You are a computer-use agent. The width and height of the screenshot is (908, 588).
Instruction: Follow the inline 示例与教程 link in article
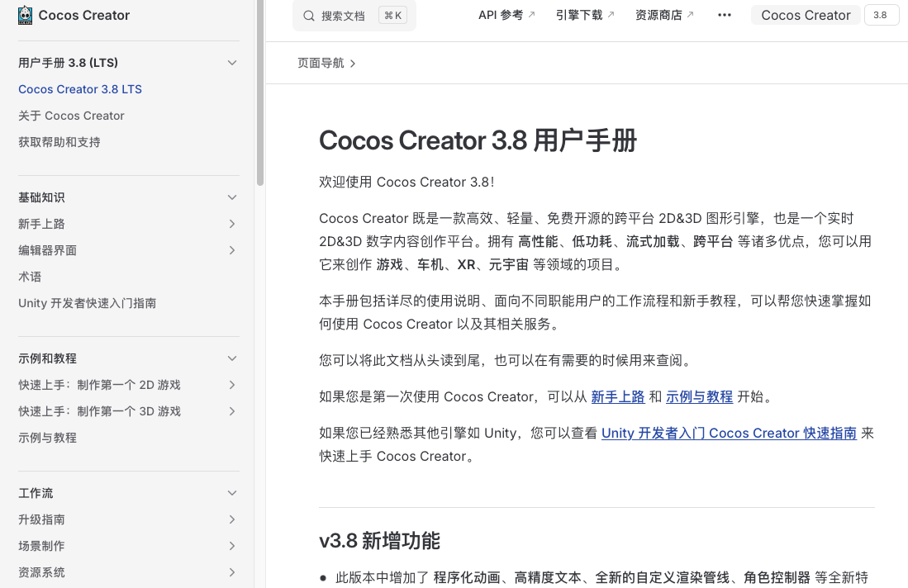point(700,397)
